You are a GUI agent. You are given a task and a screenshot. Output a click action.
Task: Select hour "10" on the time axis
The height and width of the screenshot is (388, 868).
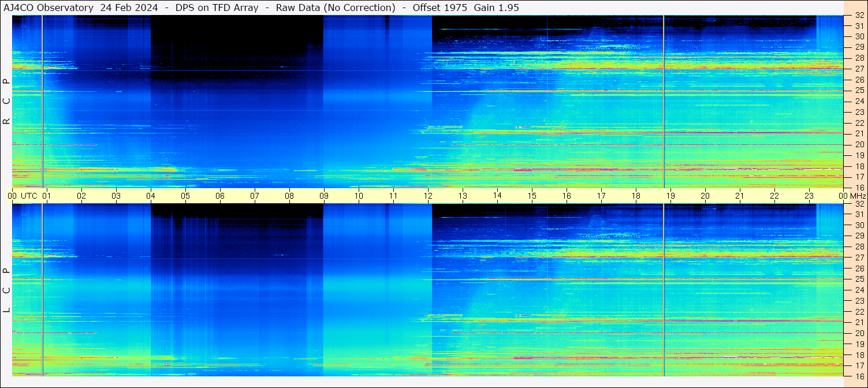coord(359,196)
